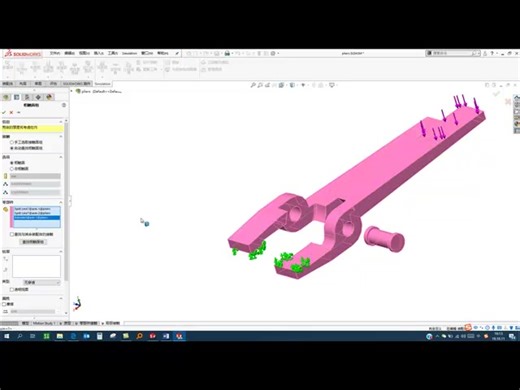This screenshot has height=390, width=520.
Task: Accept via confirmation corner check mark
Action: [496, 94]
